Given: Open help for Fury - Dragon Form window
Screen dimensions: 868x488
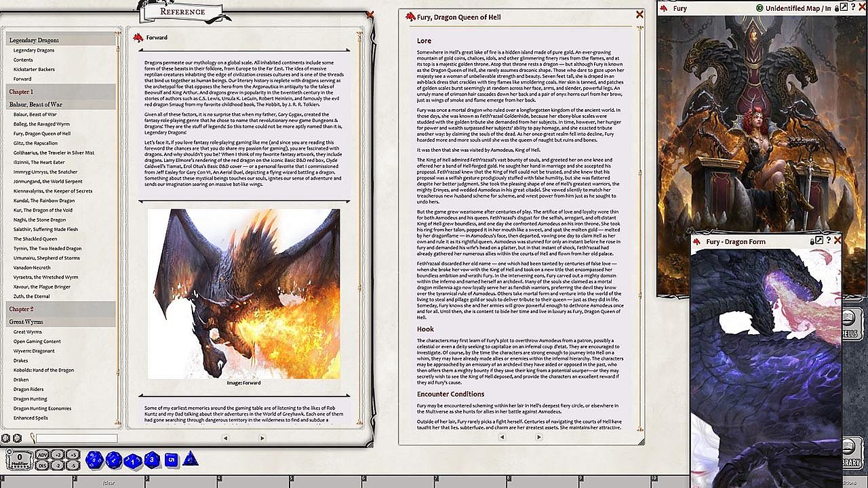Looking at the screenshot, I should tap(829, 241).
